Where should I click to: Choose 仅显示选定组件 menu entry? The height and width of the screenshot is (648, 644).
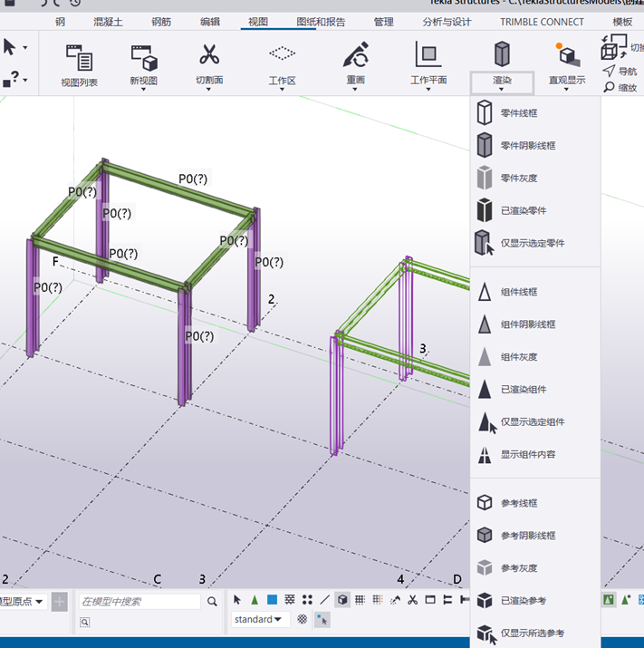[535, 422]
